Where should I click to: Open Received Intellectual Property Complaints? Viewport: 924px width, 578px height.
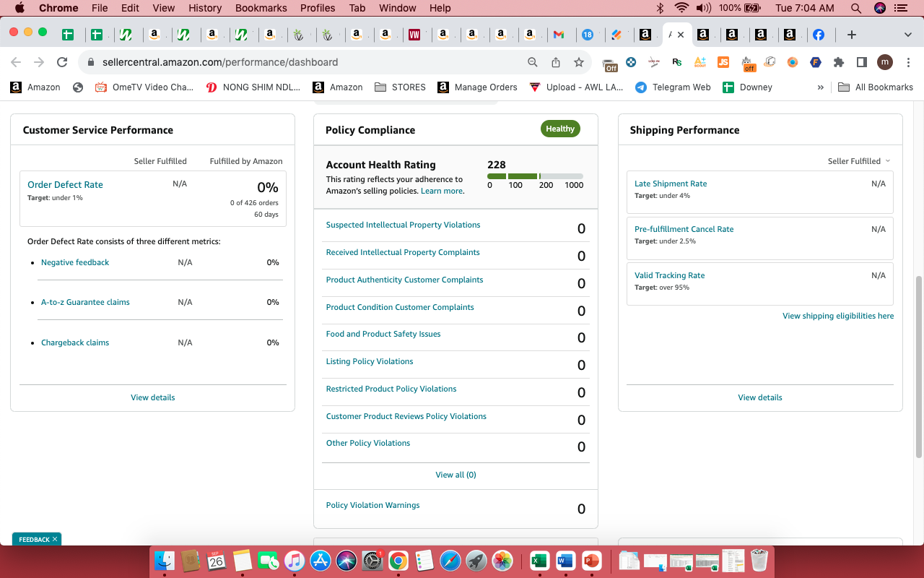click(x=403, y=252)
